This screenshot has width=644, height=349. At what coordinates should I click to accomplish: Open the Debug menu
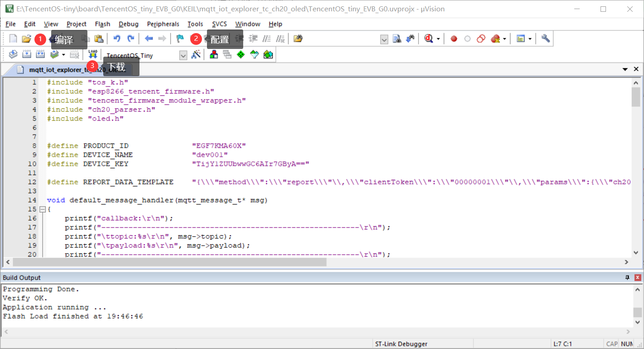(129, 24)
